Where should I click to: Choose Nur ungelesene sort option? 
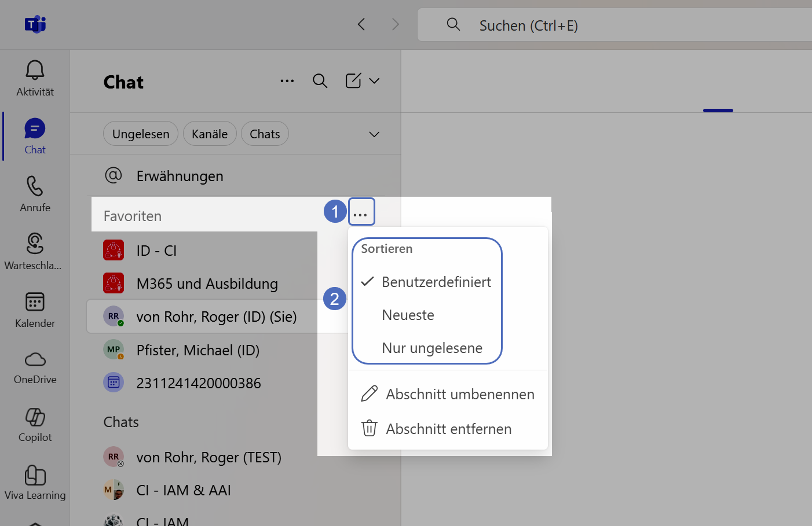[432, 348]
